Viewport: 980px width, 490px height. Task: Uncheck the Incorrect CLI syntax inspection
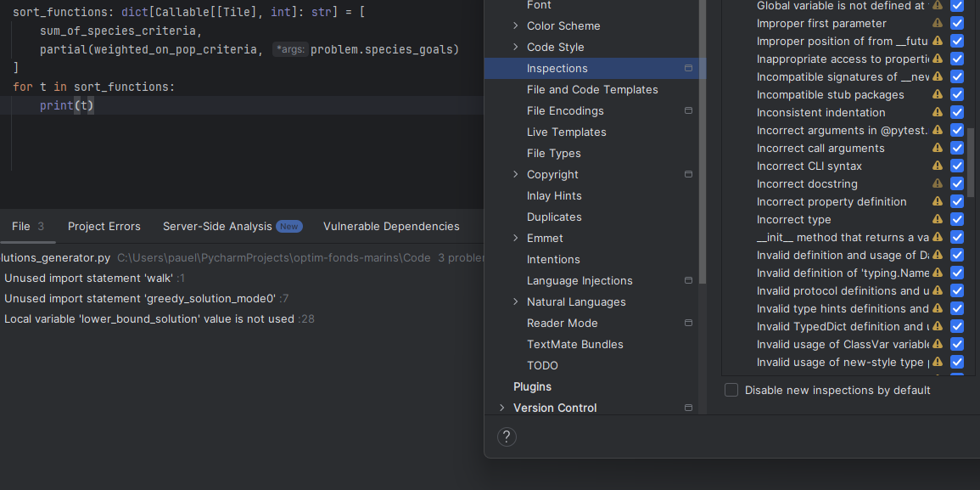(x=957, y=166)
